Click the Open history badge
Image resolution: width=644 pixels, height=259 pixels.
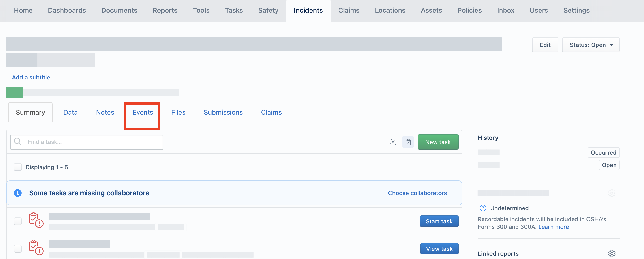(x=609, y=165)
